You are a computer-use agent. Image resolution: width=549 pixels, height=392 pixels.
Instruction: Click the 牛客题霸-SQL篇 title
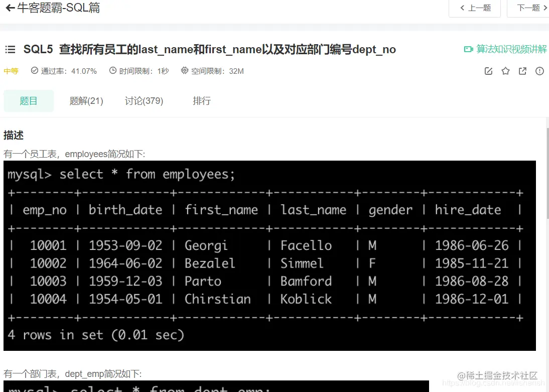59,8
